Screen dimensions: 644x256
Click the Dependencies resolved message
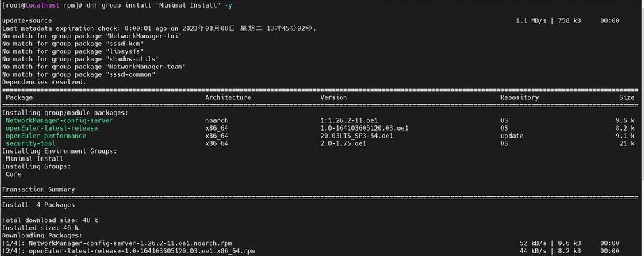(44, 82)
